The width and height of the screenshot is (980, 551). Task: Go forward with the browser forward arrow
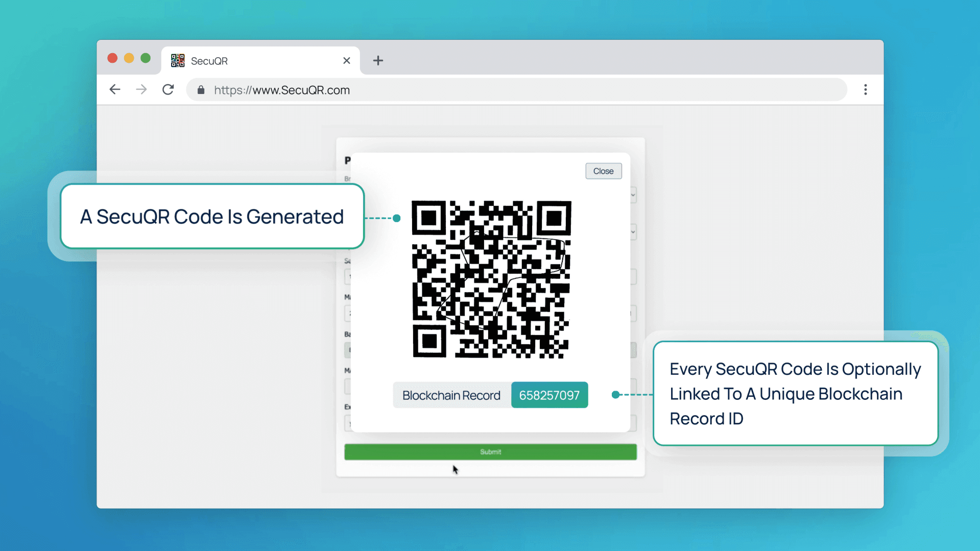click(x=141, y=90)
